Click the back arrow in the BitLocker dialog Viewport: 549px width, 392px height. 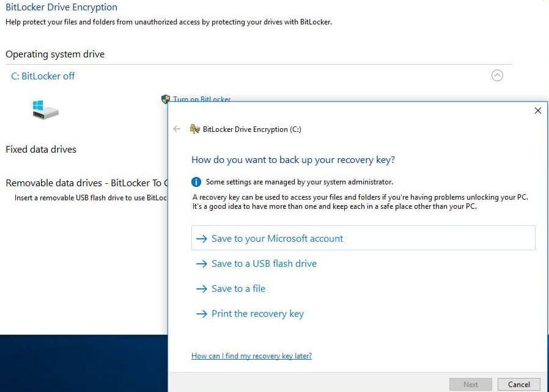pyautogui.click(x=177, y=129)
